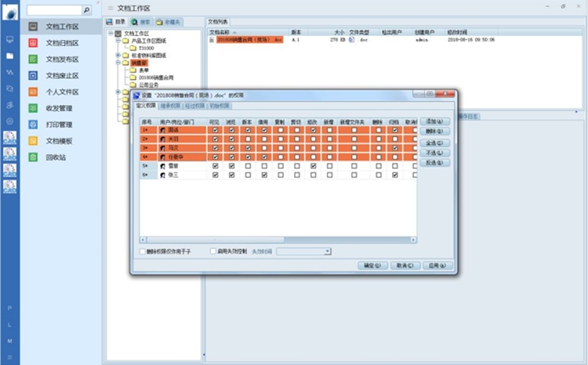
Task: Open 个人文件区 section
Action: (62, 92)
